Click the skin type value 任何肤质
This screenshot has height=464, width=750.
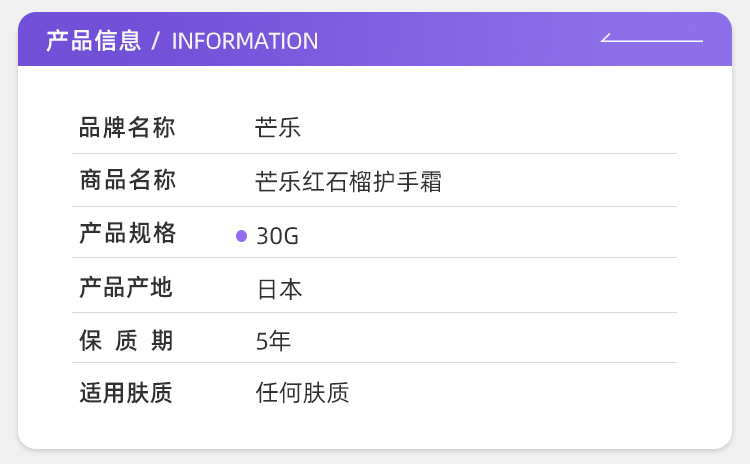coord(302,393)
